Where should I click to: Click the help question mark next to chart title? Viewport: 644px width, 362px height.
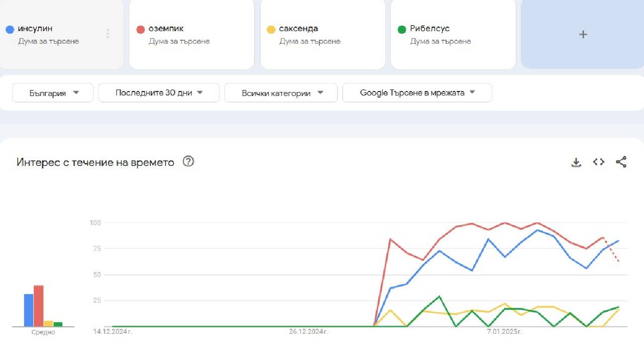point(188,161)
